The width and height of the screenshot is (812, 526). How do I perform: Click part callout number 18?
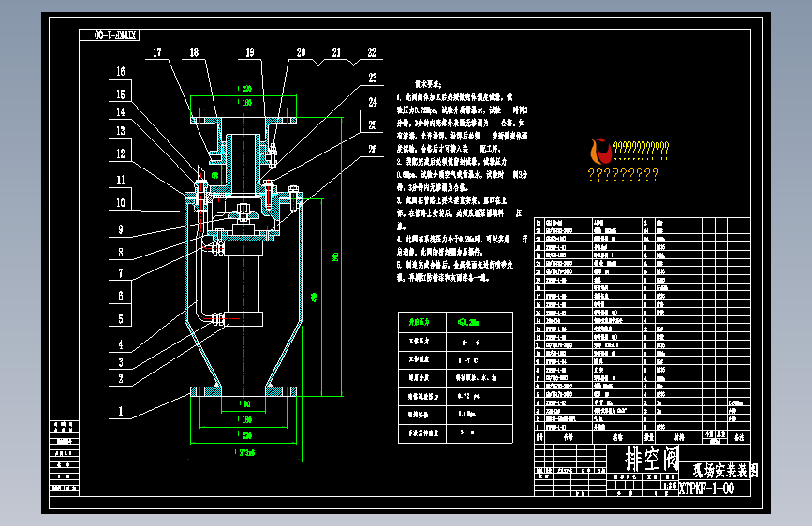(x=194, y=52)
